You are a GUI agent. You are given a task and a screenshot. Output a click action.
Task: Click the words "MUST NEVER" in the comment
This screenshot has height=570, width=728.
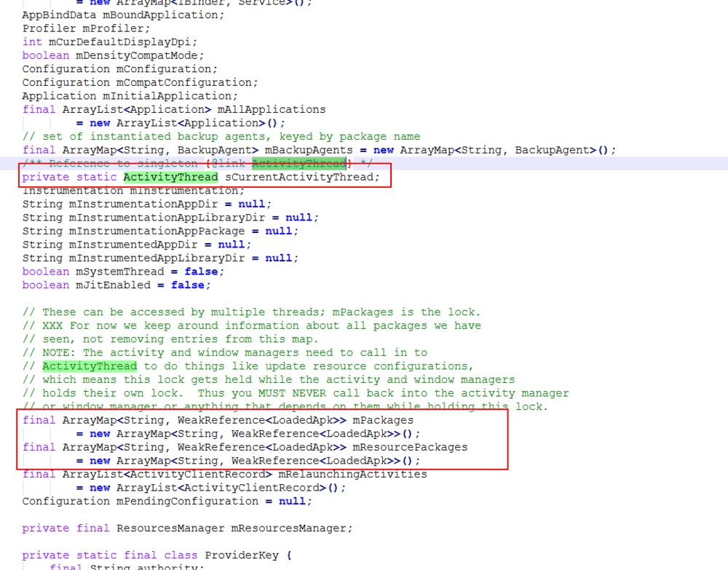pyautogui.click(x=292, y=392)
